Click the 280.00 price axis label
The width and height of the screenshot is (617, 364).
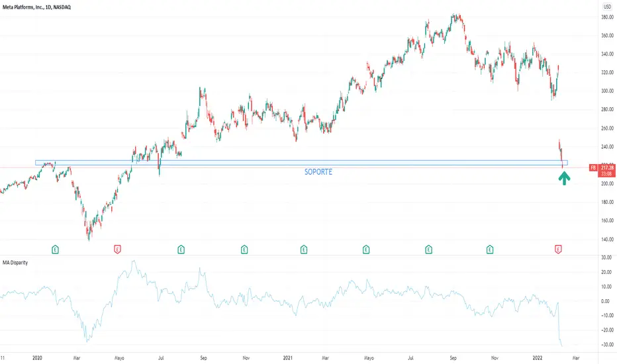(x=607, y=109)
